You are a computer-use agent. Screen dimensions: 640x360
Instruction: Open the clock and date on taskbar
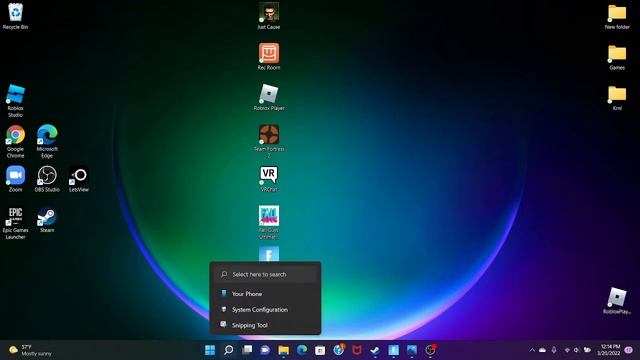coord(609,350)
